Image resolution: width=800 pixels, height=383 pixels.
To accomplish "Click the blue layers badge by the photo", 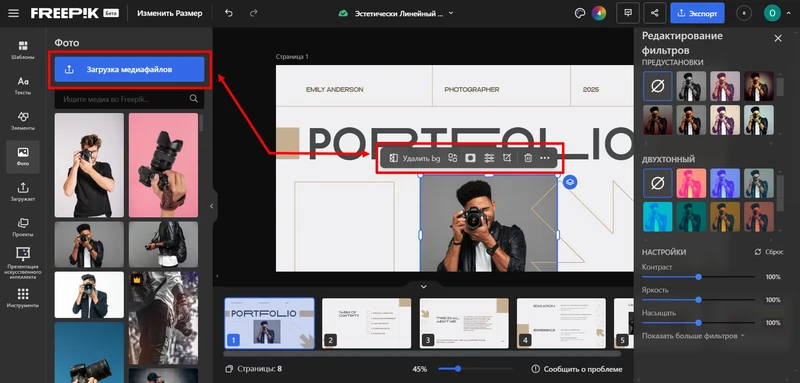I will point(570,182).
